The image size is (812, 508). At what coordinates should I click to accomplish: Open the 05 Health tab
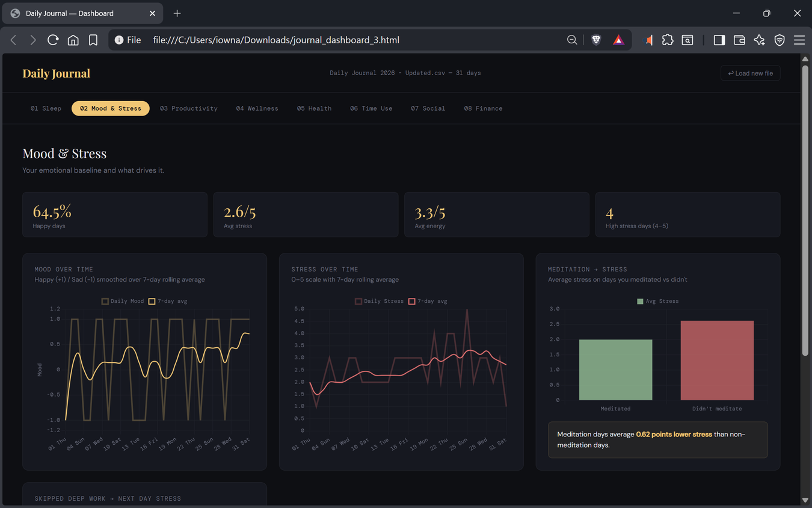tap(314, 108)
